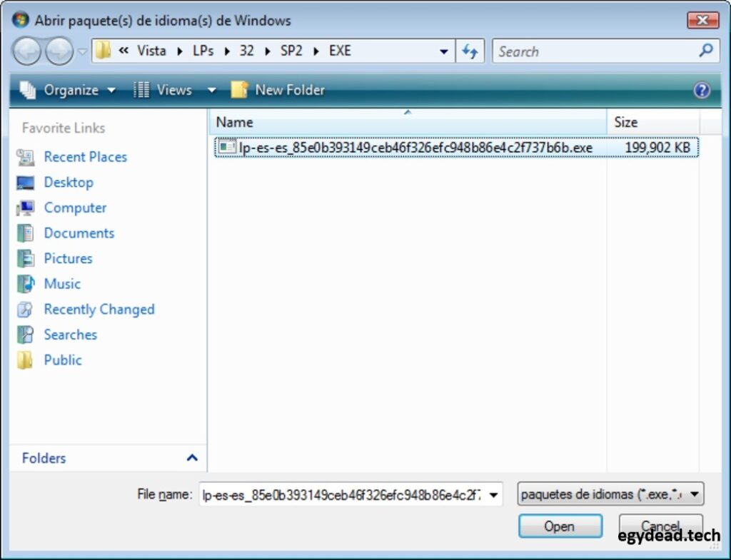This screenshot has height=560, width=731.
Task: Open Computer link
Action: coord(75,208)
